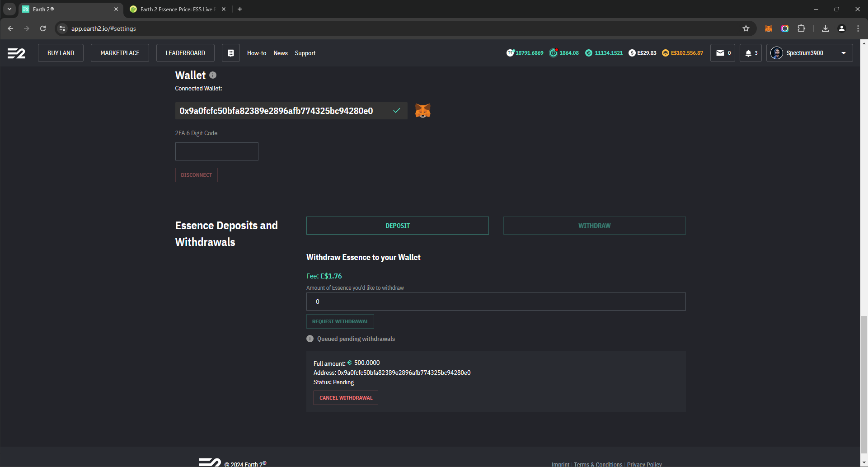Expand the Spectrum3900 account dropdown
The image size is (868, 467).
(x=843, y=53)
